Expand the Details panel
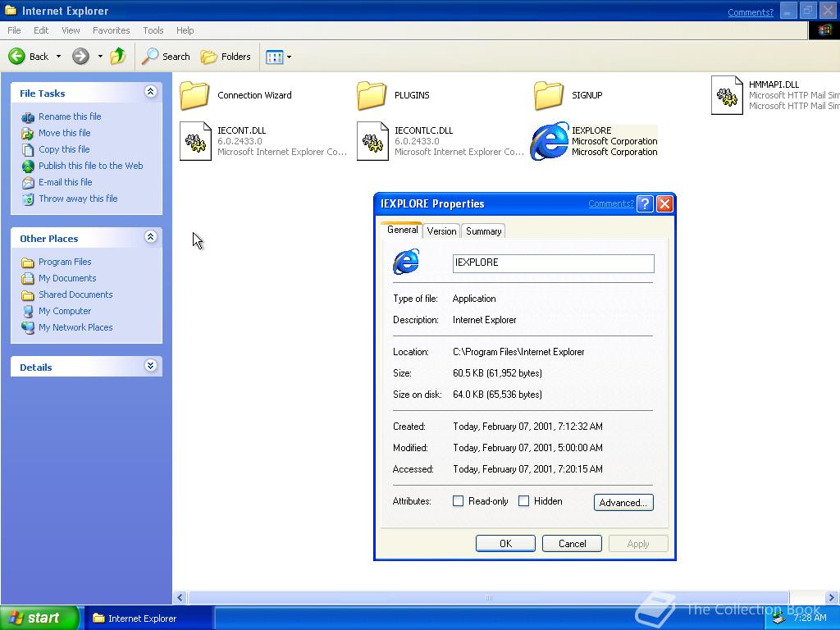Screen dimensions: 840x630 (x=151, y=365)
